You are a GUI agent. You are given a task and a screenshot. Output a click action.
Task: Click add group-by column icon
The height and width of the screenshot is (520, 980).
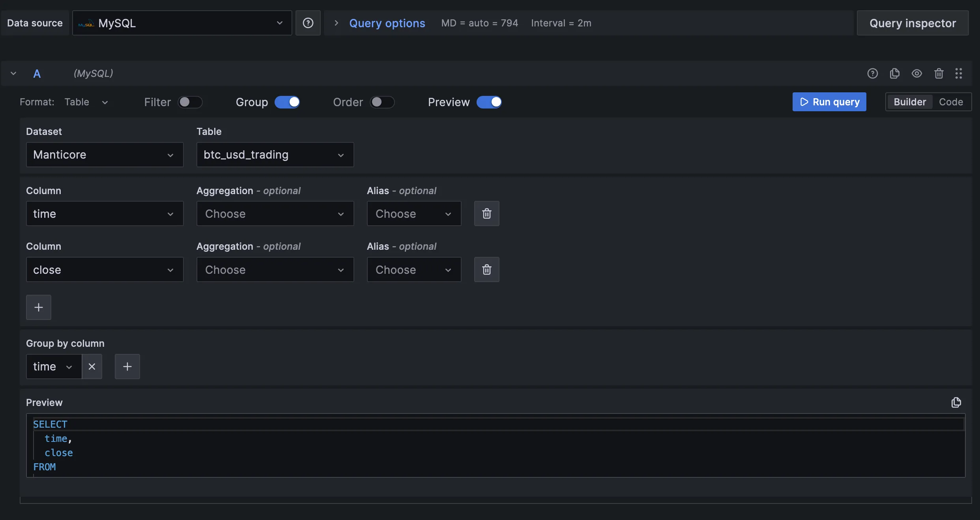click(127, 367)
